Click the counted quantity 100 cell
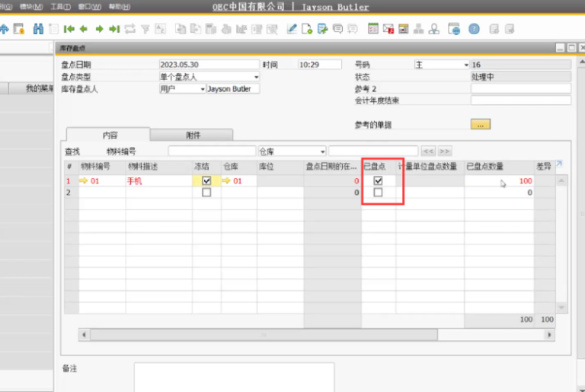585x392 pixels. pyautogui.click(x=499, y=181)
